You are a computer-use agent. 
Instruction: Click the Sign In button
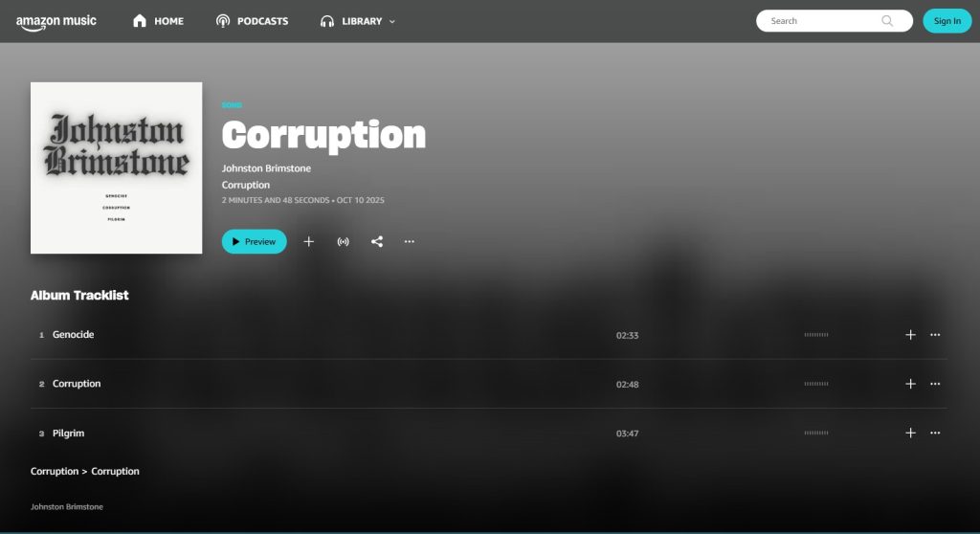coord(947,21)
